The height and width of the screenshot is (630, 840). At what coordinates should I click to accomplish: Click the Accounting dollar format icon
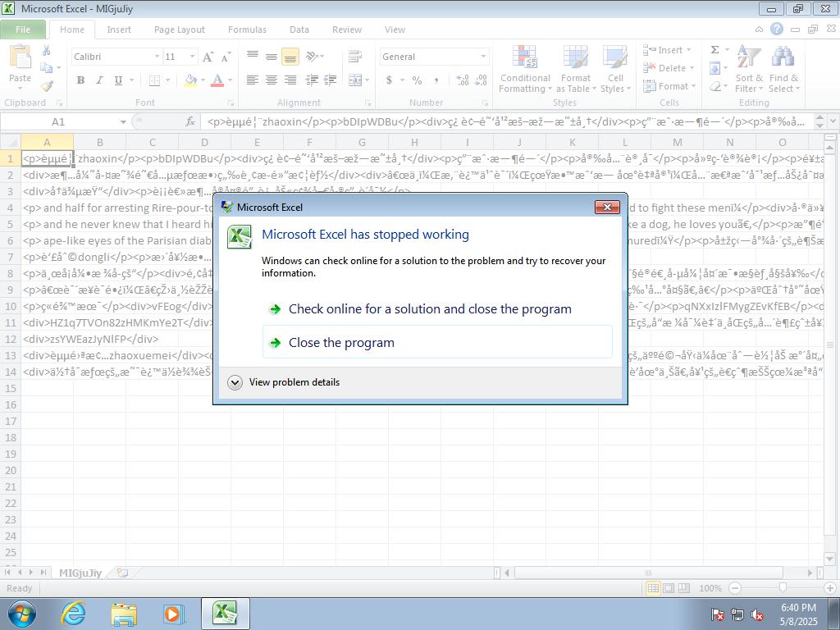(x=389, y=80)
